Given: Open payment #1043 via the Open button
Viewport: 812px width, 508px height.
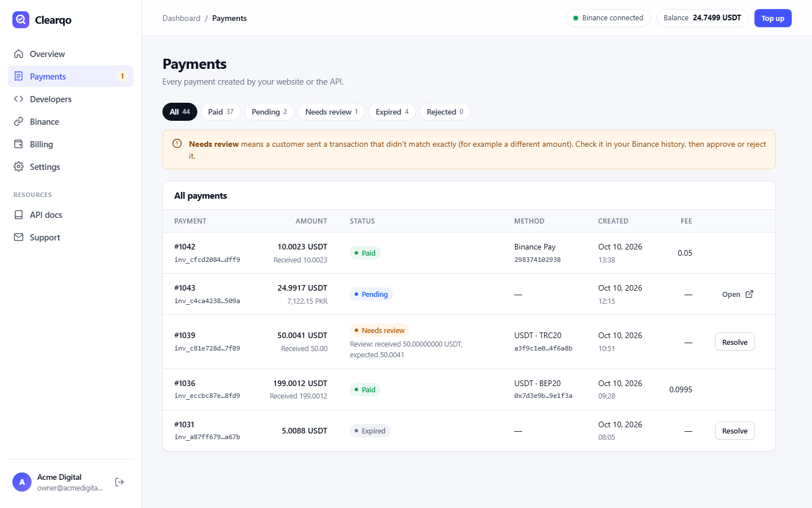Looking at the screenshot, I should click(738, 295).
